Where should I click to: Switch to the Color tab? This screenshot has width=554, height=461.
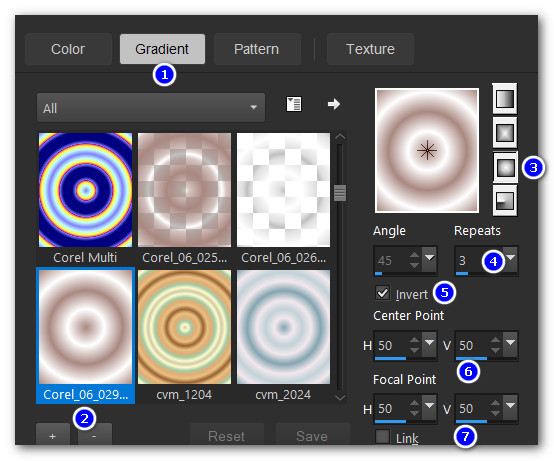pyautogui.click(x=68, y=49)
